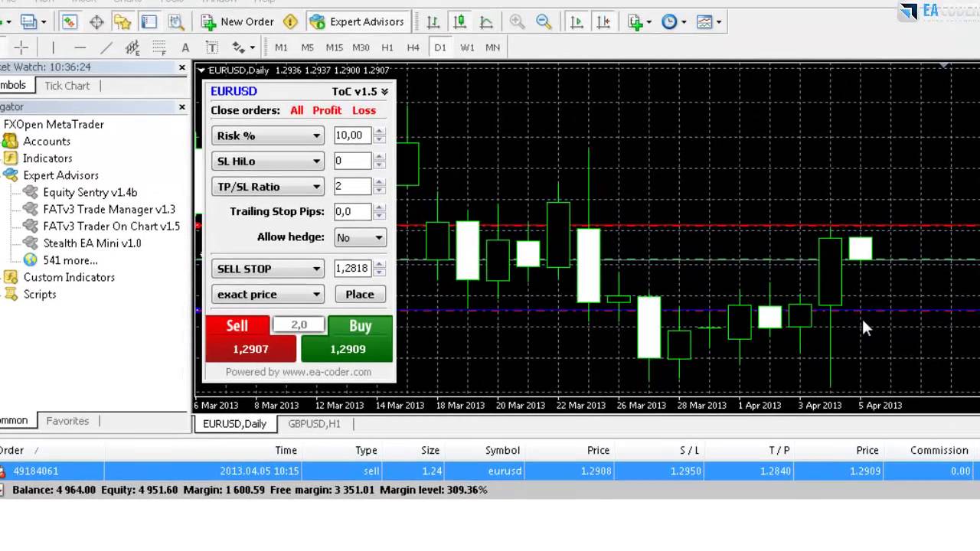Click the yellow MetaEditor diamond icon
Screen dimensions: 980x551
click(290, 22)
